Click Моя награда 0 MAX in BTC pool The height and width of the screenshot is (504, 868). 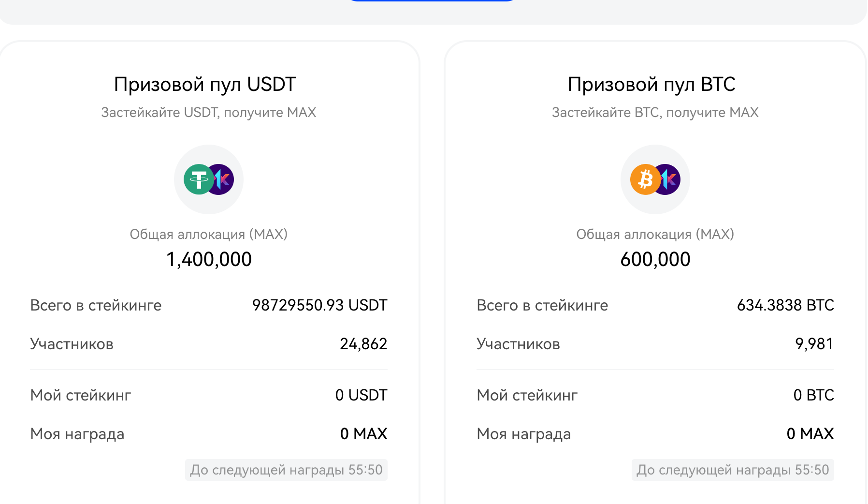[x=810, y=434]
